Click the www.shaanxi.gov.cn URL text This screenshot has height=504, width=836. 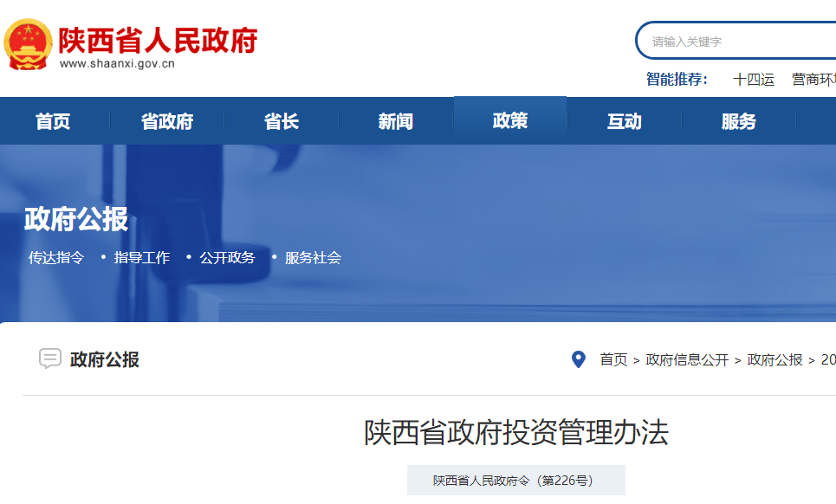pyautogui.click(x=118, y=63)
